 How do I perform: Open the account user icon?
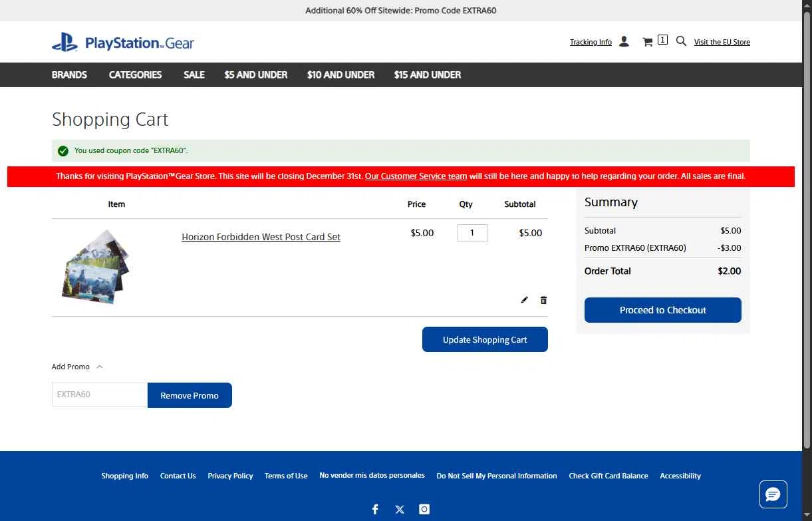(x=624, y=41)
